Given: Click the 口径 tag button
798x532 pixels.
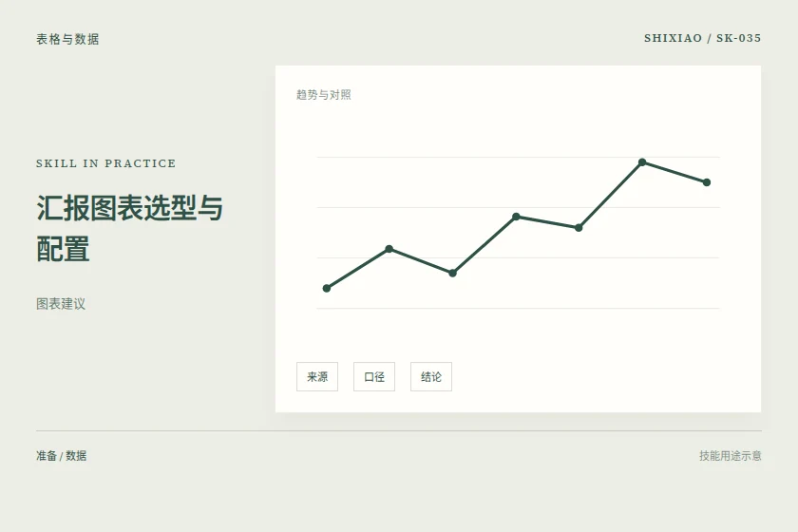Looking at the screenshot, I should tap(374, 377).
